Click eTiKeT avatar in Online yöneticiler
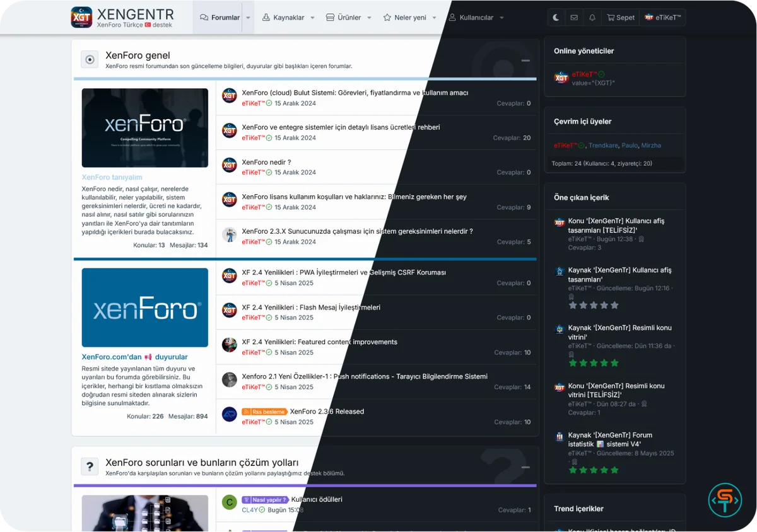Screen dimensions: 757x532 click(x=561, y=78)
